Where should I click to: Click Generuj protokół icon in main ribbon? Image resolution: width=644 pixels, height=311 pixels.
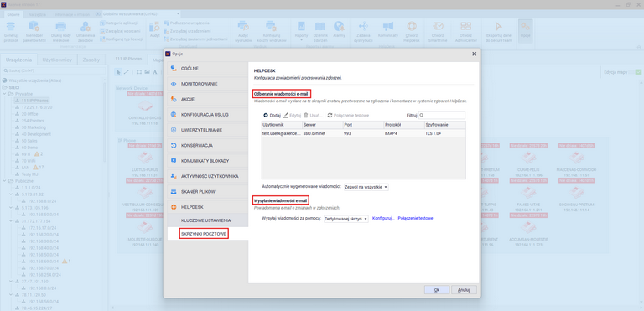coord(11,27)
